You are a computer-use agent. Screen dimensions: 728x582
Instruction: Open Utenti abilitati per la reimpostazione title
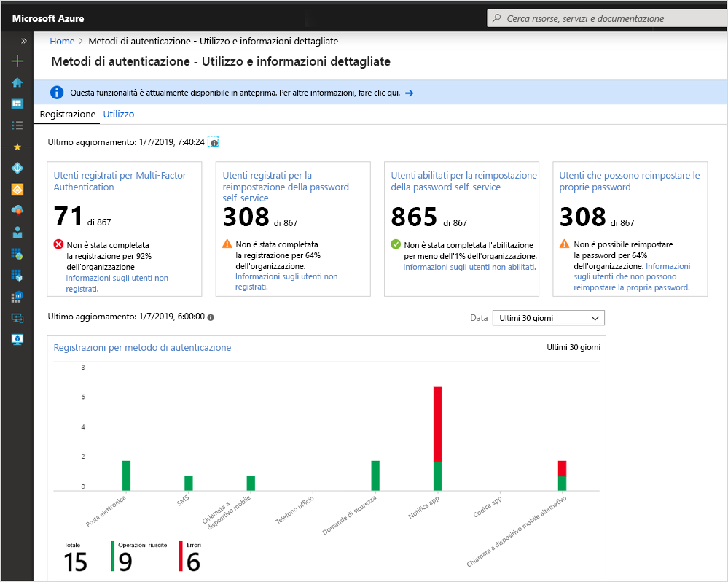click(463, 181)
